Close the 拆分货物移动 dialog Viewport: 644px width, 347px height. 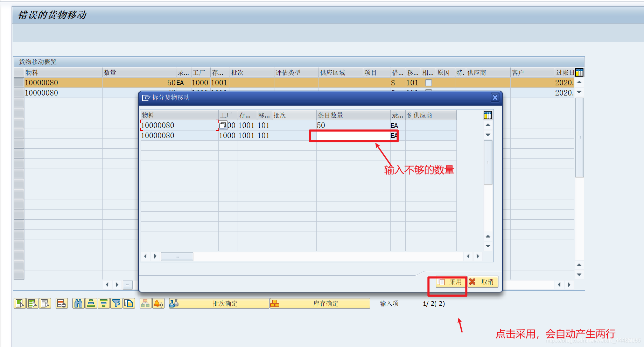click(x=495, y=98)
